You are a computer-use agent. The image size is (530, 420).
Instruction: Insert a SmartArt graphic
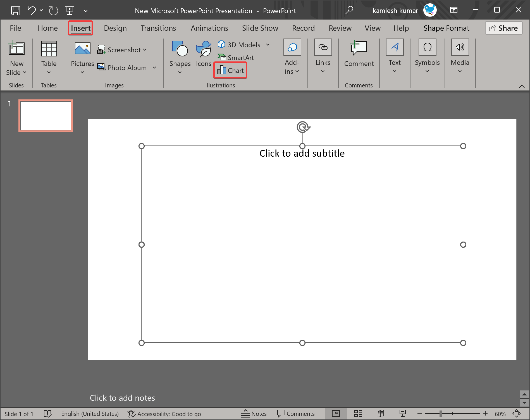tap(236, 58)
